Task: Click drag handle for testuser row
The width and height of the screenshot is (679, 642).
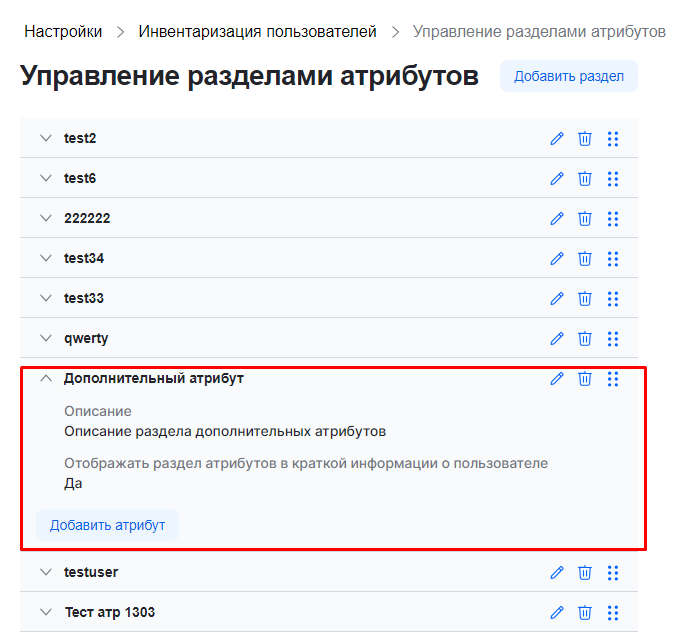Action: 613,573
